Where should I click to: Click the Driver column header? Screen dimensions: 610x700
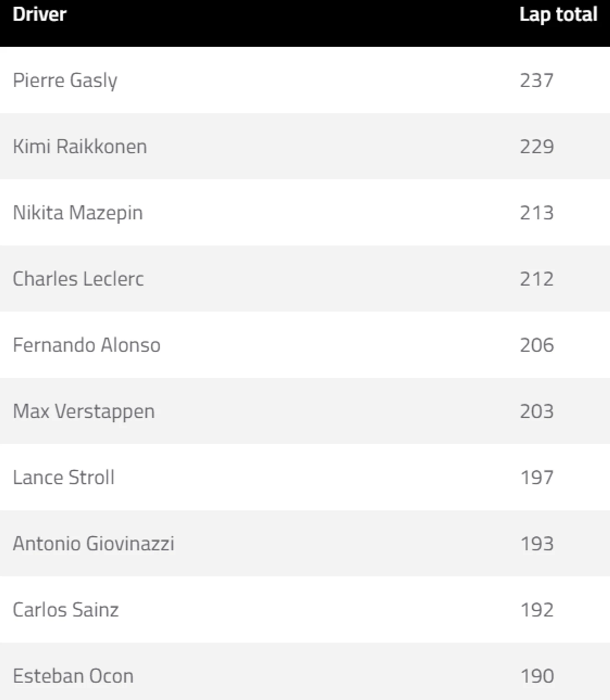click(x=40, y=15)
